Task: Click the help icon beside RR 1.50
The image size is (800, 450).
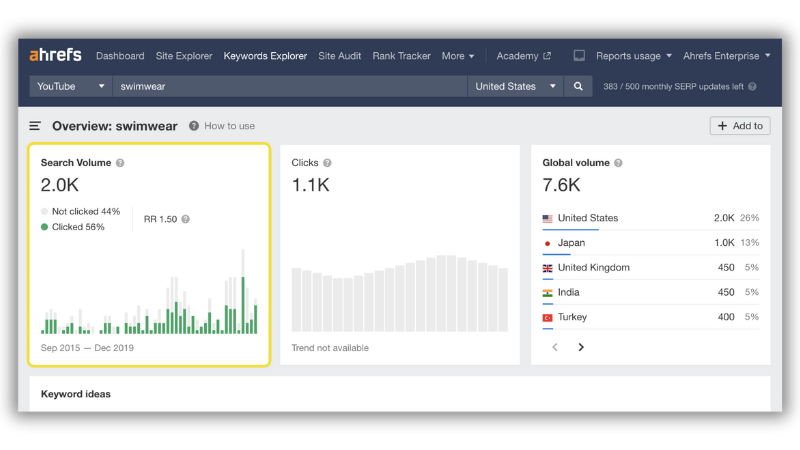Action: [x=186, y=219]
